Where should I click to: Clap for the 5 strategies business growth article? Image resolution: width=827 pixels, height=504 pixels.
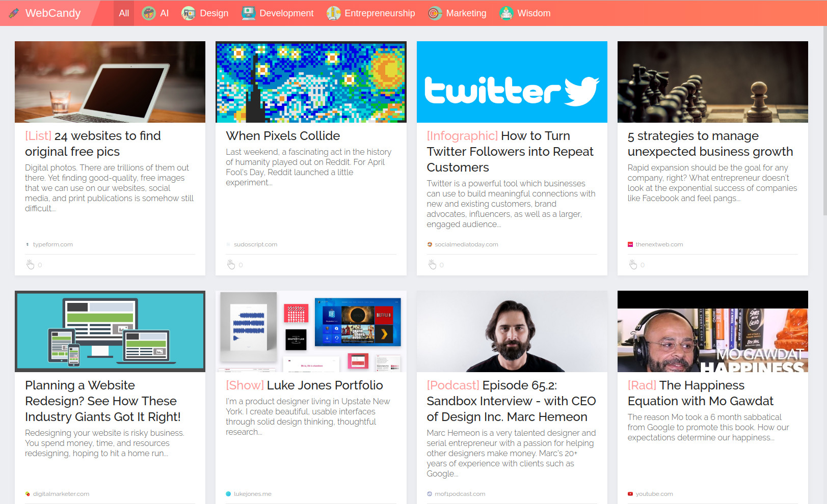[633, 264]
